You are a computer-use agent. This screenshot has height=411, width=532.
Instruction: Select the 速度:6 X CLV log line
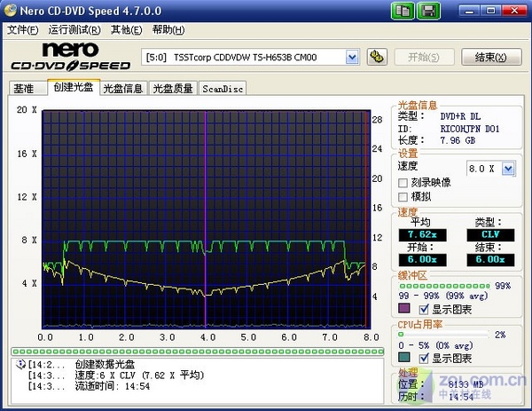point(139,375)
